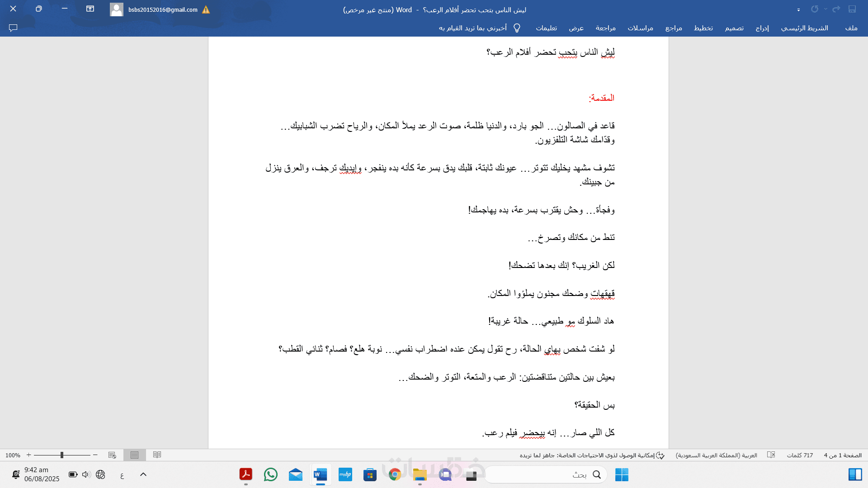Open the تصميم (Design) ribbon tab
Screen dimensions: 868x488
point(734,28)
